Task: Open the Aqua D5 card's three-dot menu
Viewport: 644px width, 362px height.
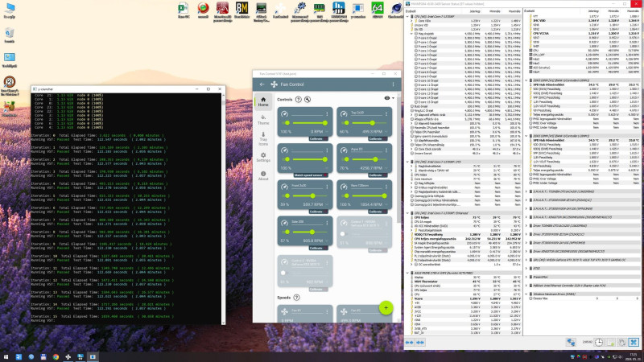Action: 386,150
